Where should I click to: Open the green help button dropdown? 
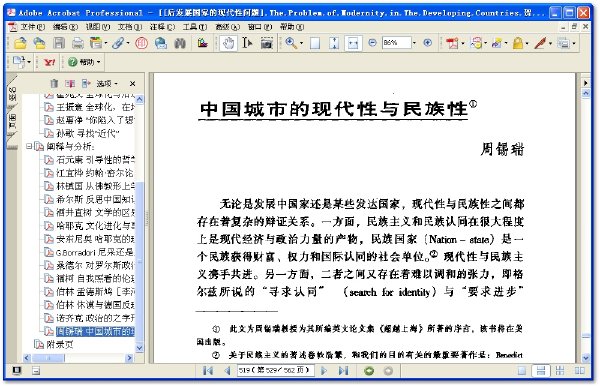click(x=98, y=62)
